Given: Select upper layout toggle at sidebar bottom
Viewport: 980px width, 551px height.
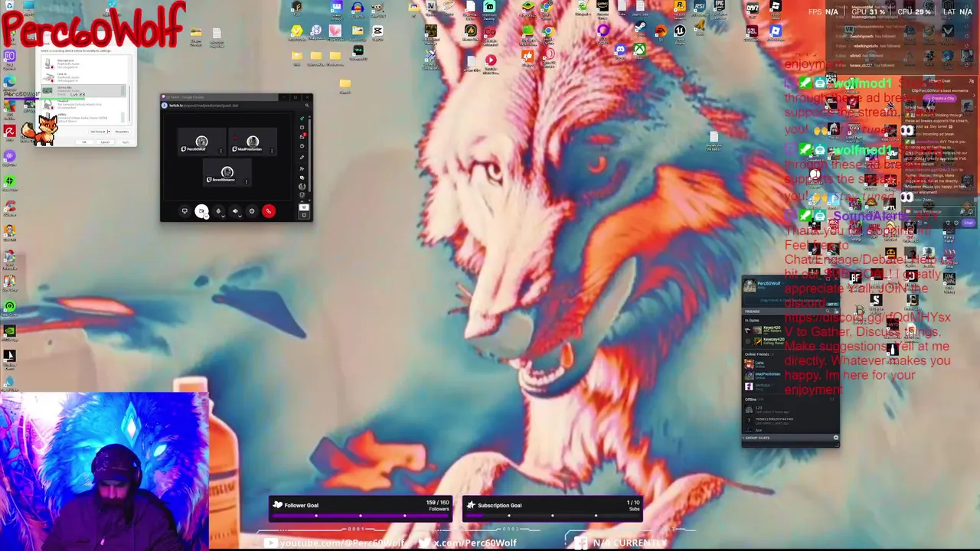Looking at the screenshot, I should coord(304,207).
